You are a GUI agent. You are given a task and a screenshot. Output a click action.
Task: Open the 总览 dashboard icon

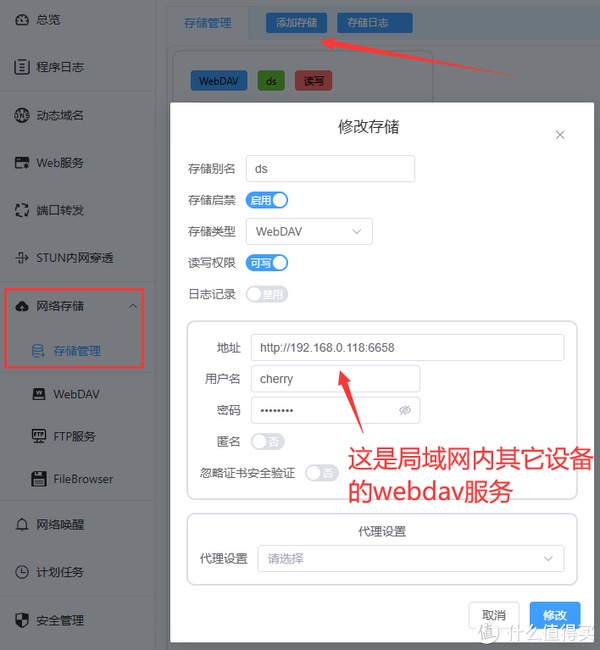click(x=22, y=19)
